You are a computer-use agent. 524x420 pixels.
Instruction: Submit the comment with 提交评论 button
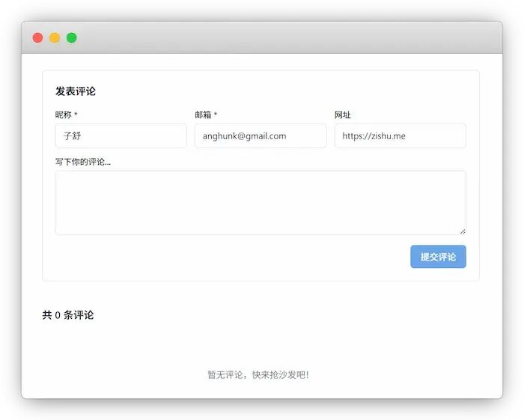click(x=438, y=257)
